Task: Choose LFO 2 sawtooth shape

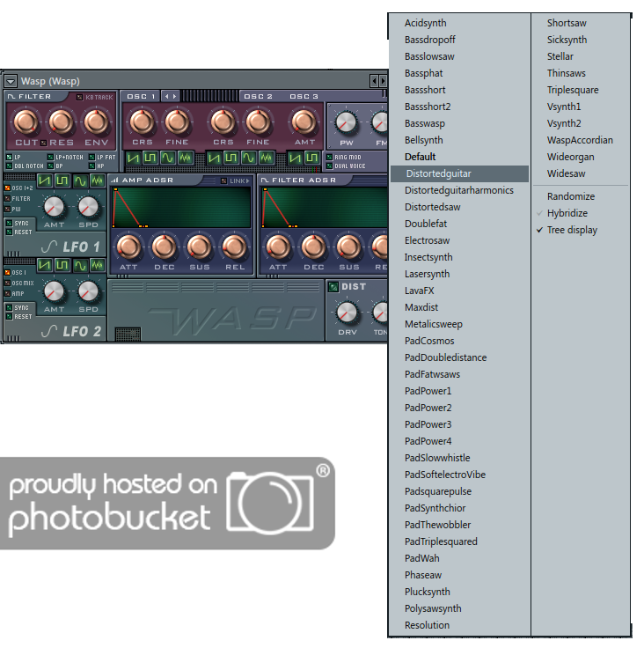Action: click(45, 265)
